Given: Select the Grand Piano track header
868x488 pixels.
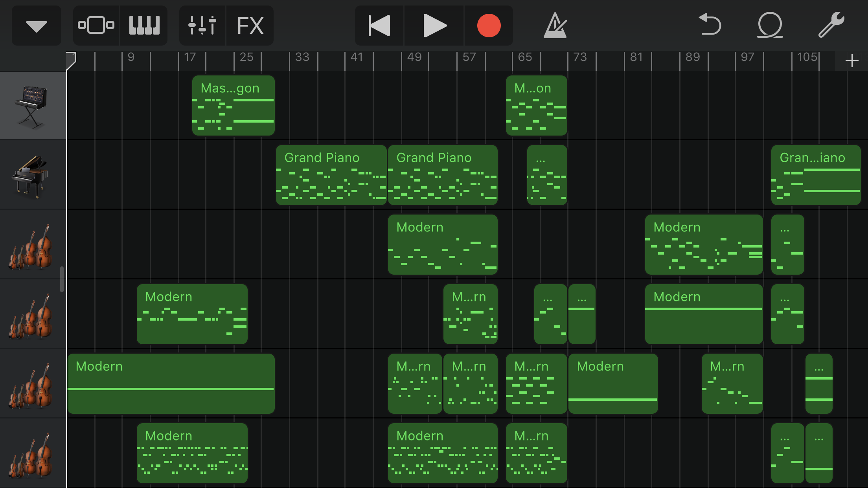Looking at the screenshot, I should click(x=33, y=175).
